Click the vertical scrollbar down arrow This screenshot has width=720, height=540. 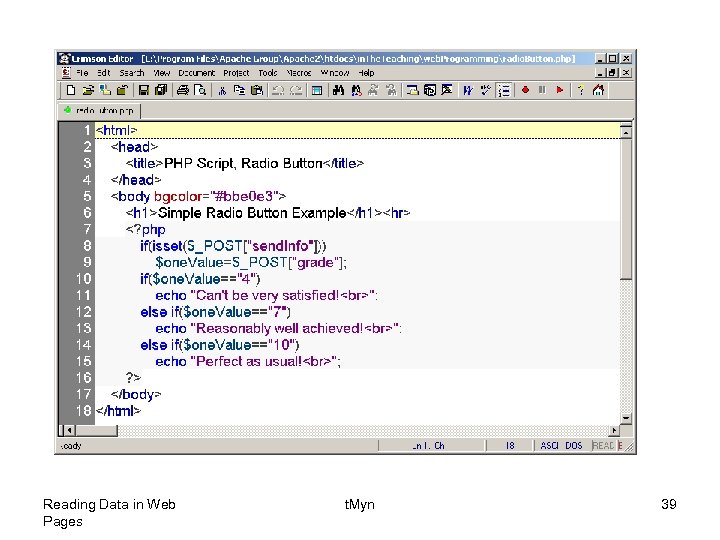(x=626, y=418)
